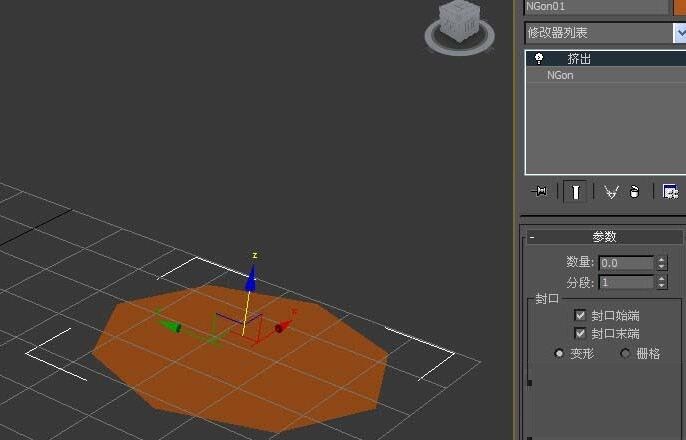Toggle Show End Result button
The width and height of the screenshot is (686, 440).
pyautogui.click(x=575, y=192)
